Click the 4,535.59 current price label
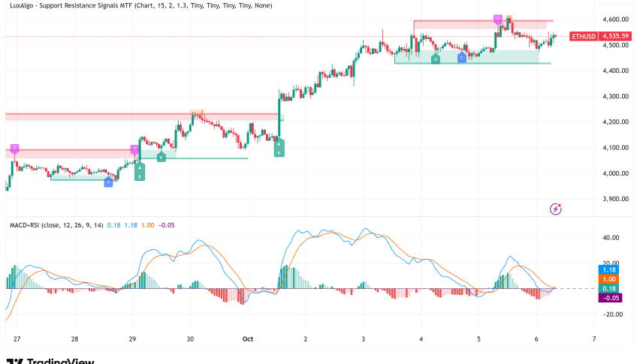The width and height of the screenshot is (640, 364). coord(619,36)
